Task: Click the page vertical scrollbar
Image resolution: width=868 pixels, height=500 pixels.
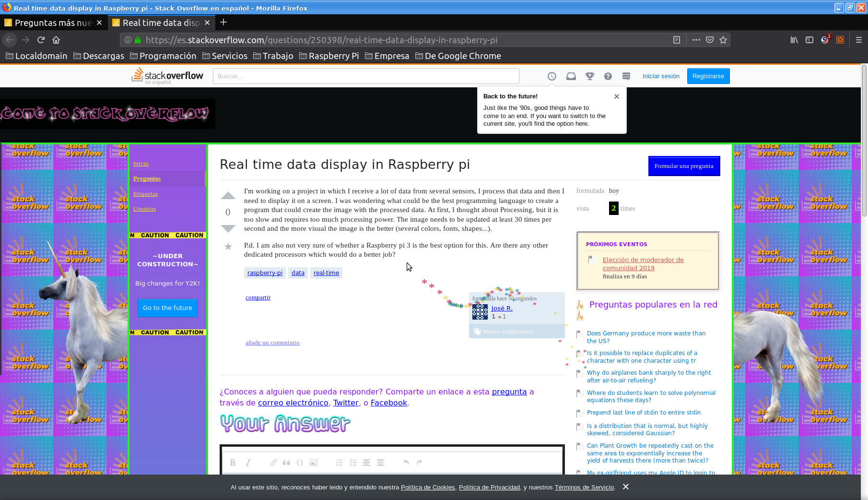Action: [864, 141]
